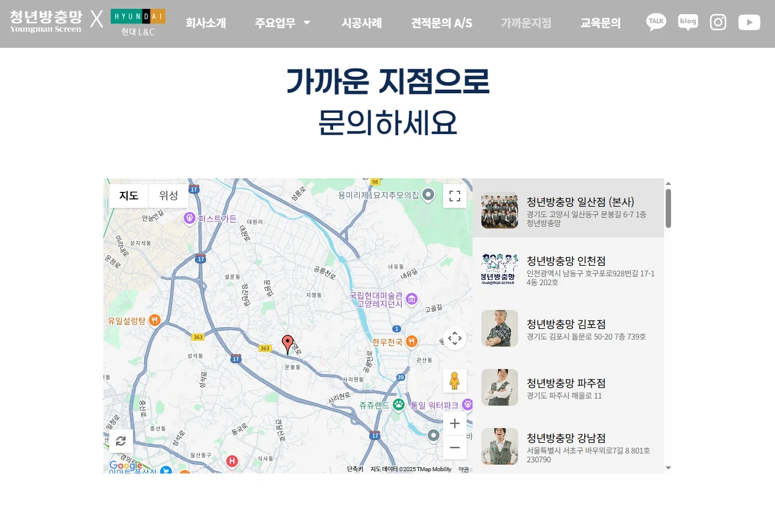
Task: Open the 교육문의 menu item
Action: 601,23
